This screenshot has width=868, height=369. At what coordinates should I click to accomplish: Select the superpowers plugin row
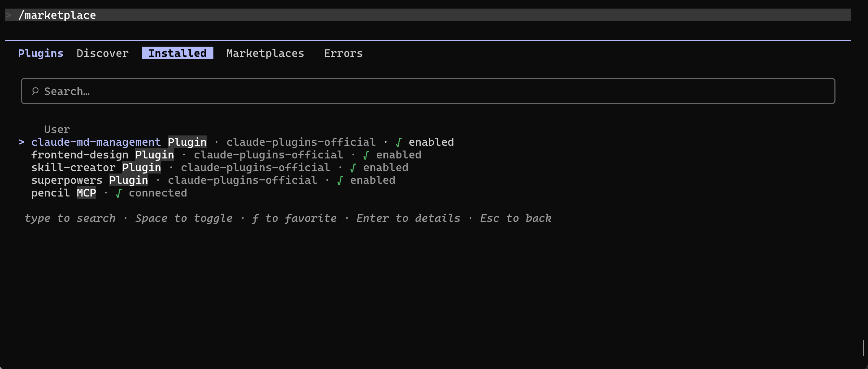213,180
